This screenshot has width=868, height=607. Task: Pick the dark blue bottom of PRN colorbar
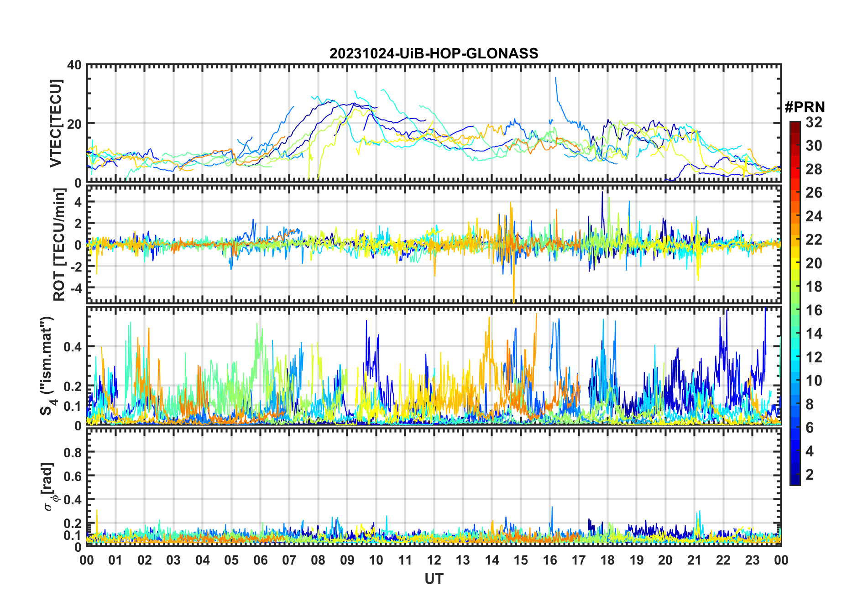pyautogui.click(x=795, y=481)
